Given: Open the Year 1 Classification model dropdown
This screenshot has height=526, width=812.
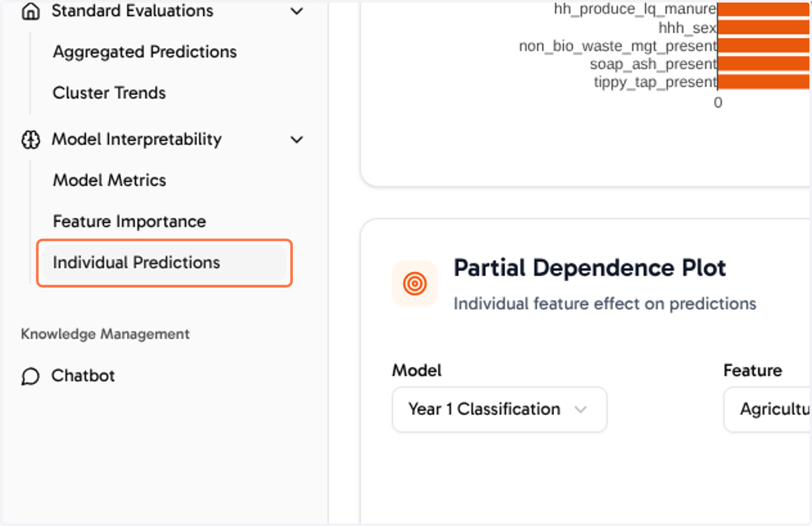Looking at the screenshot, I should (499, 410).
